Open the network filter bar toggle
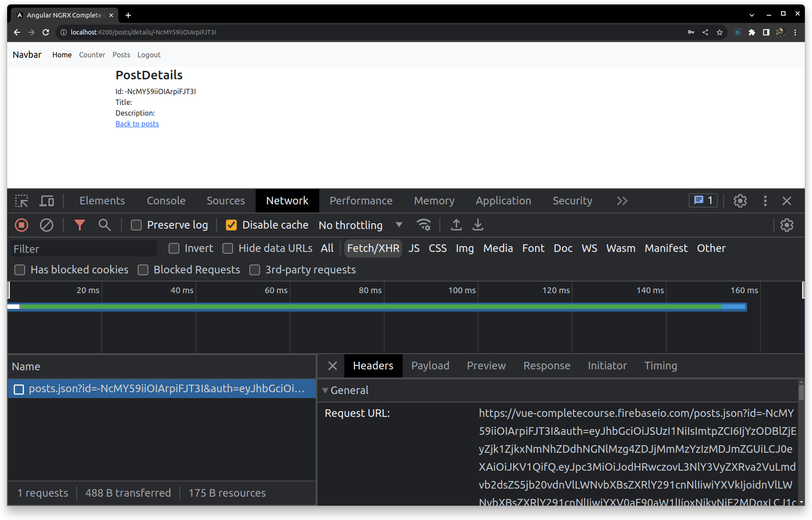This screenshot has width=812, height=520. click(80, 225)
